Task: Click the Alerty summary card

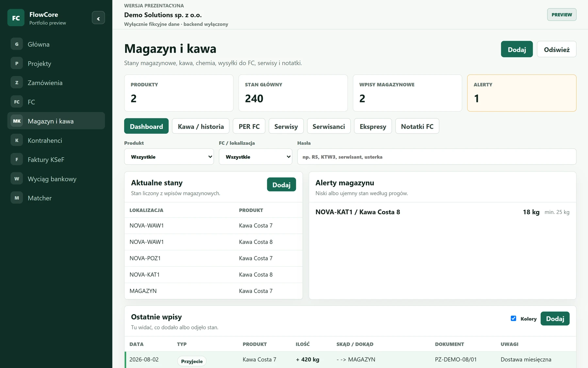Action: (x=522, y=93)
